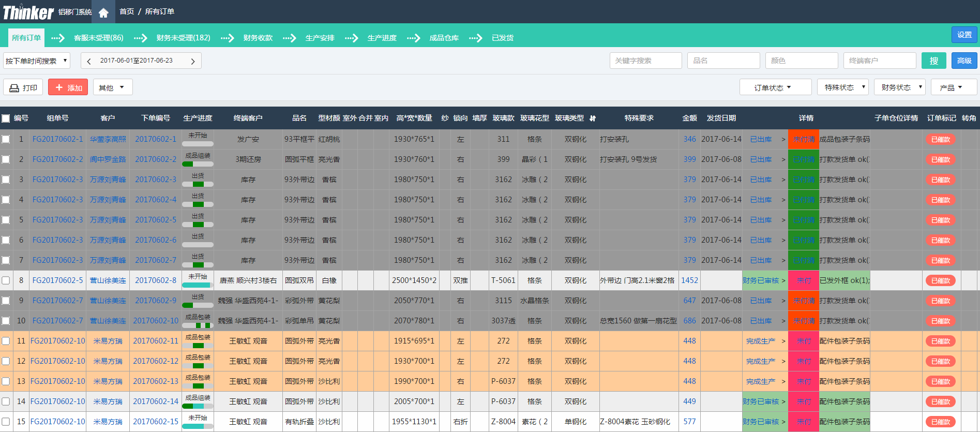Open order number link 20170602-15
Viewport: 980px width, 432px height.
(156, 422)
